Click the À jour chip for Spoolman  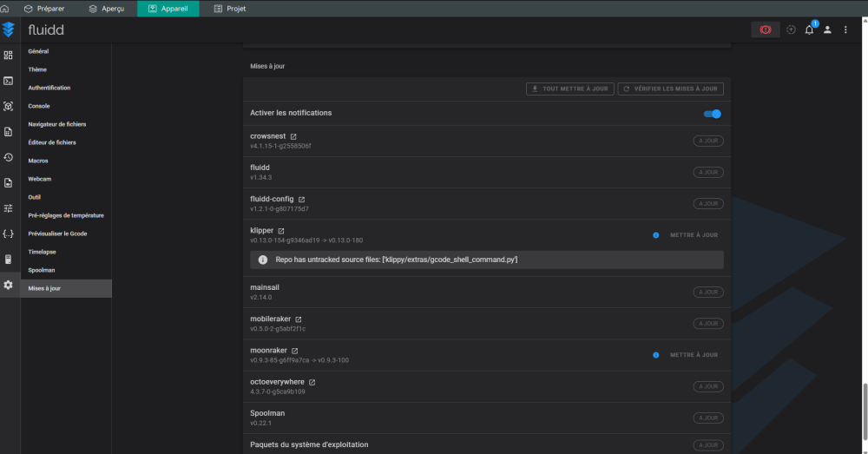pyautogui.click(x=708, y=418)
